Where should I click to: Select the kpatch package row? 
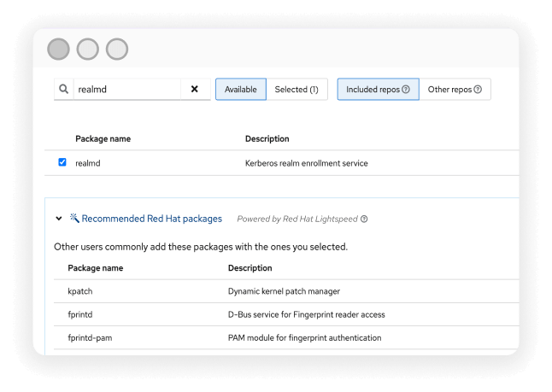[x=81, y=291]
